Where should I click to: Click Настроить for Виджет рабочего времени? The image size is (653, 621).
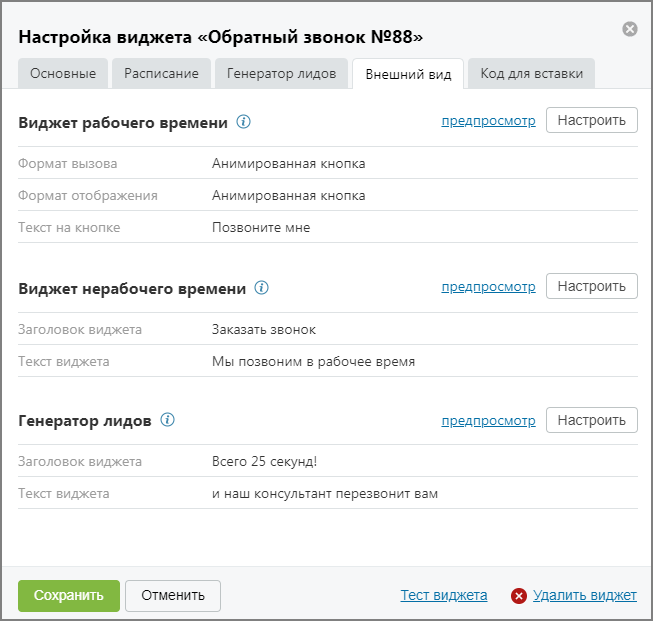tap(592, 120)
